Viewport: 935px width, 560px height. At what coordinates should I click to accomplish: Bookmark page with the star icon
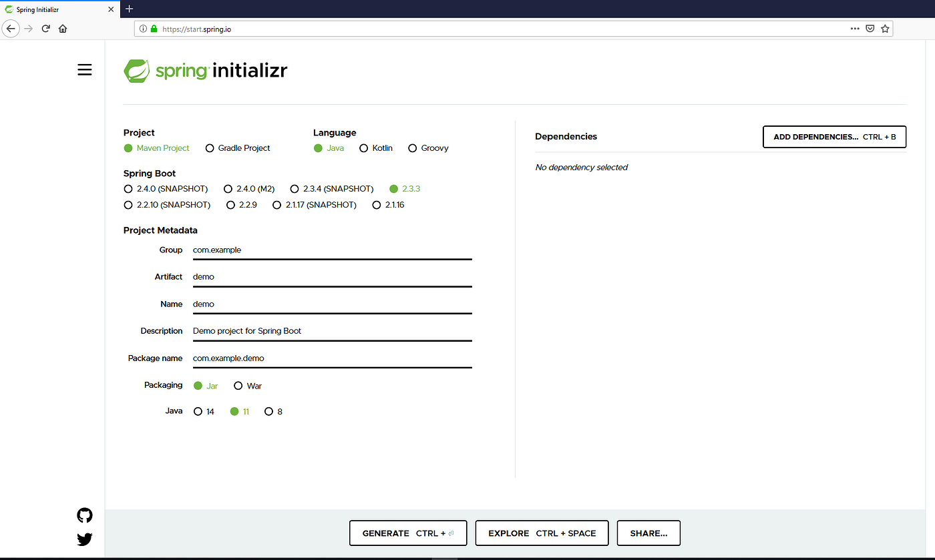point(885,29)
